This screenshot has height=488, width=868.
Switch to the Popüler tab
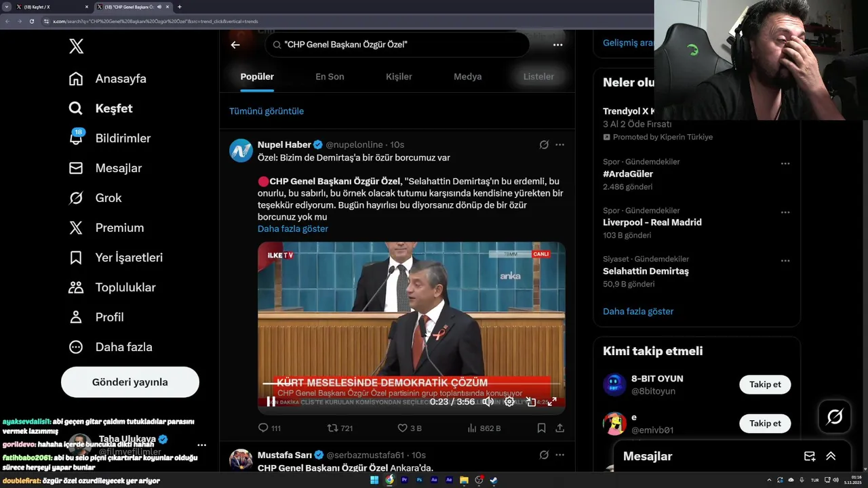click(257, 77)
